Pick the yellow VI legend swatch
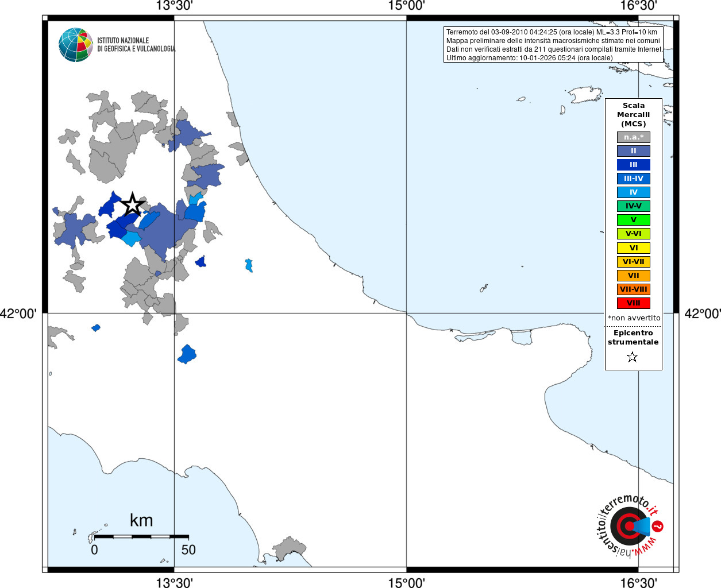 pos(633,248)
